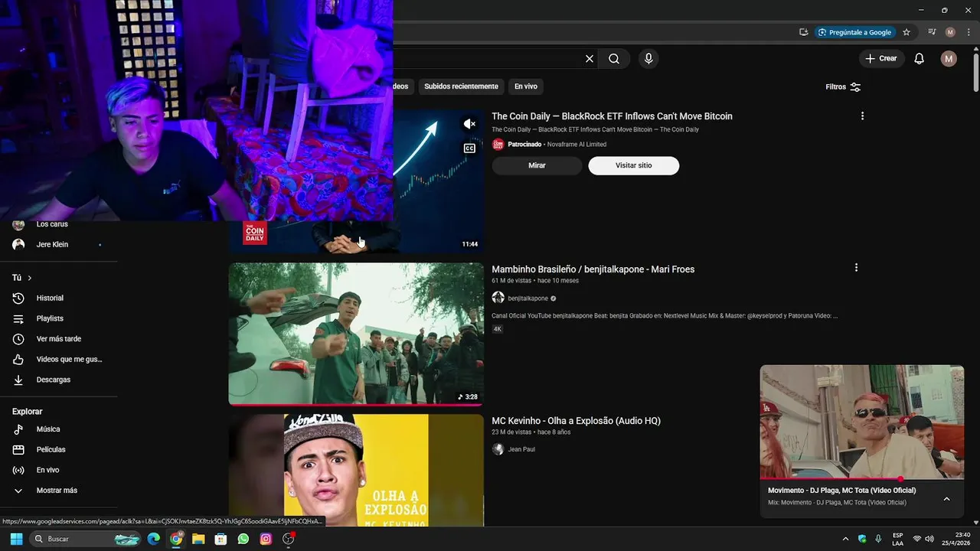Image resolution: width=980 pixels, height=551 pixels.
Task: Click the install app icon in address bar
Action: tap(803, 32)
